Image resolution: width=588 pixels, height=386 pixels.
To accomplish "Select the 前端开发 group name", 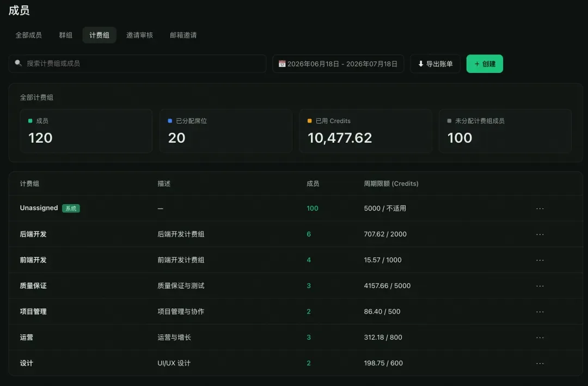I will [33, 260].
